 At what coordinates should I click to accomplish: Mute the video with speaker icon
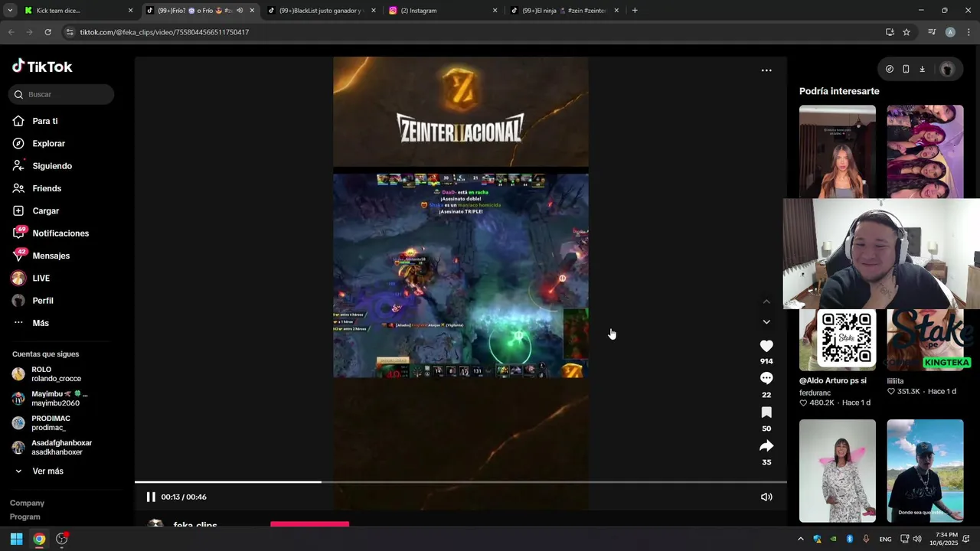click(766, 497)
